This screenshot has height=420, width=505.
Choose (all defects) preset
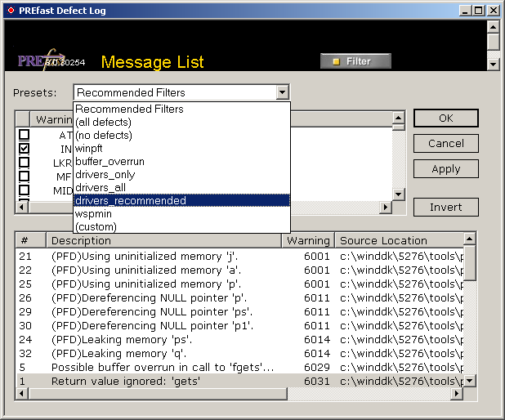coord(181,122)
